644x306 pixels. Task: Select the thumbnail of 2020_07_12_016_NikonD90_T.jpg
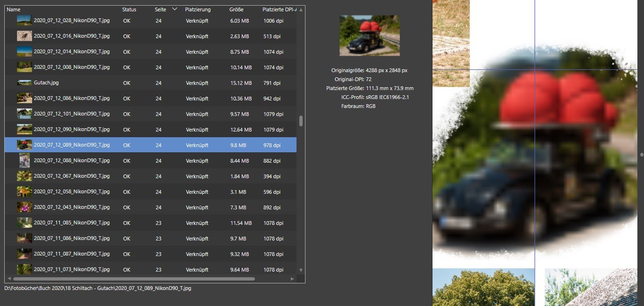pos(25,36)
